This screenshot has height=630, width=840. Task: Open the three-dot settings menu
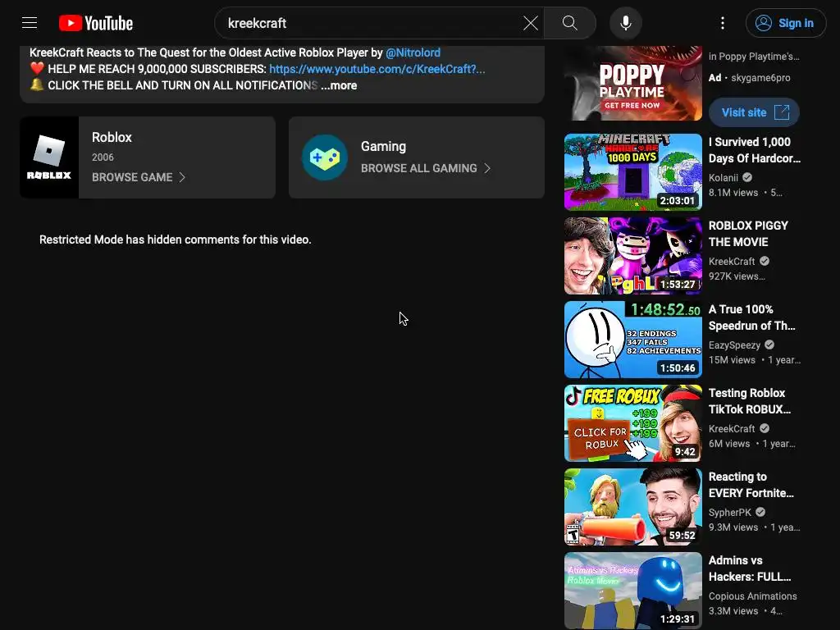723,23
